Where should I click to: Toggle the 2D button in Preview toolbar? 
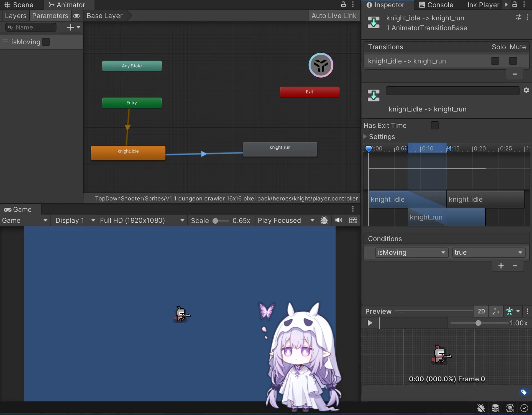(481, 311)
